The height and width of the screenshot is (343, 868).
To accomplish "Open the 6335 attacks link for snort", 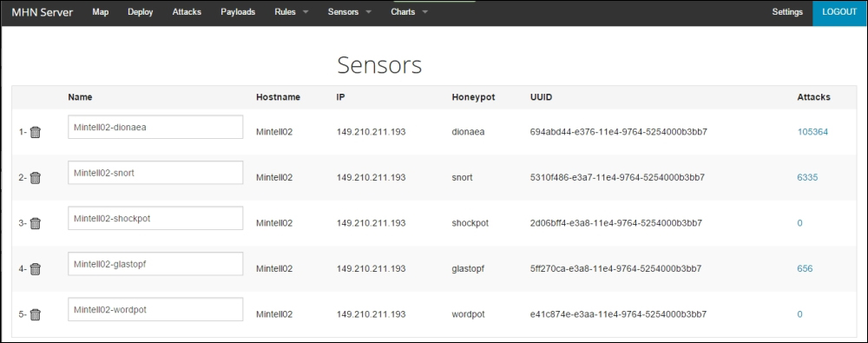I will pos(807,177).
